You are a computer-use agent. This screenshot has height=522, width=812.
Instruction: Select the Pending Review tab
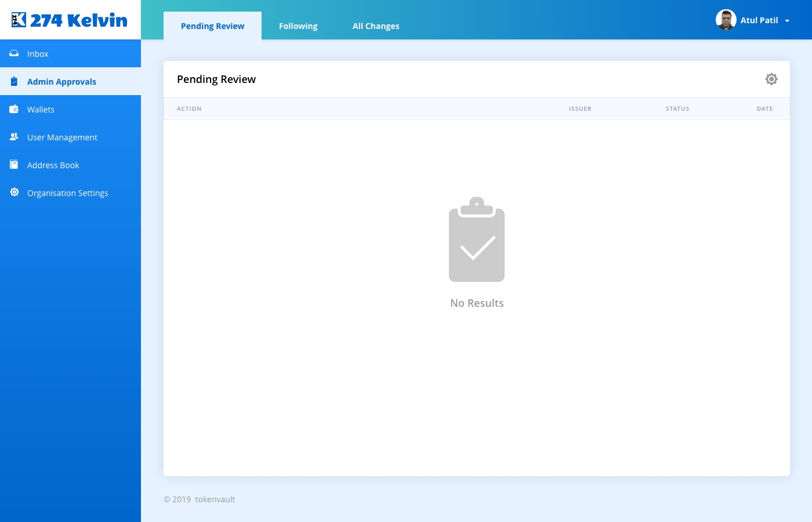212,26
